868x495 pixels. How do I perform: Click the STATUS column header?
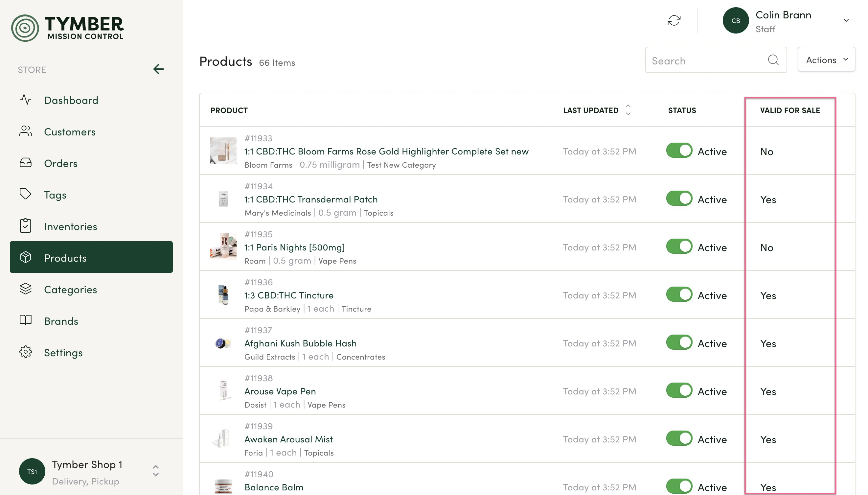(682, 110)
